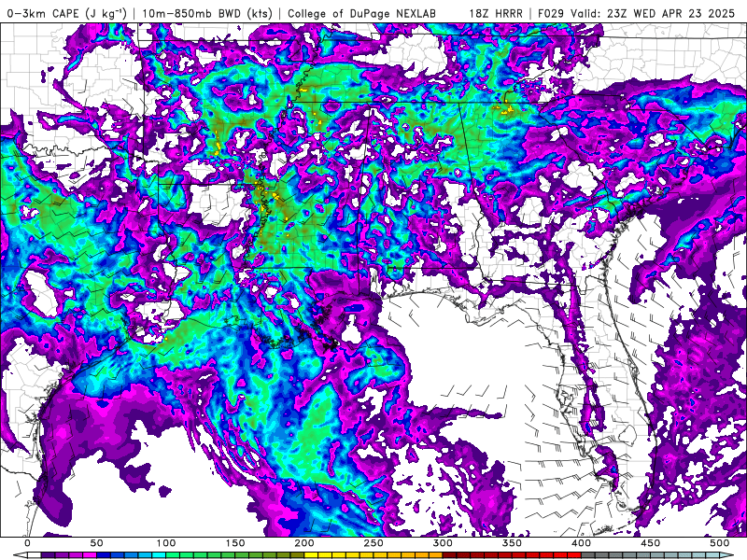Click the first yellow swatch below 200
The image size is (747, 560).
(x=311, y=554)
